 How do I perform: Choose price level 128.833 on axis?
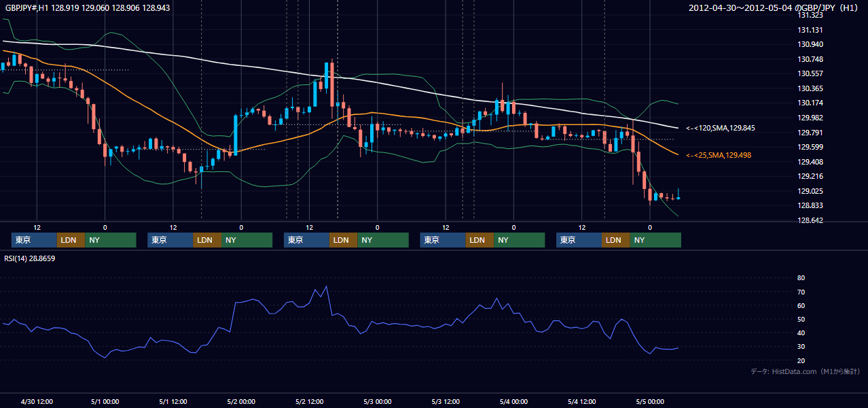pos(810,205)
